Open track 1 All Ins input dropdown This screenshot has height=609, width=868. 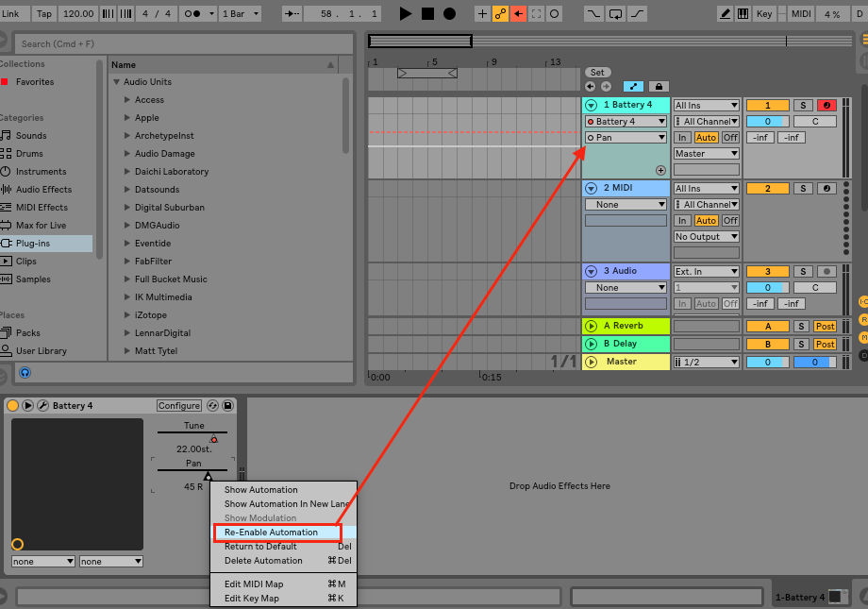[x=707, y=106]
